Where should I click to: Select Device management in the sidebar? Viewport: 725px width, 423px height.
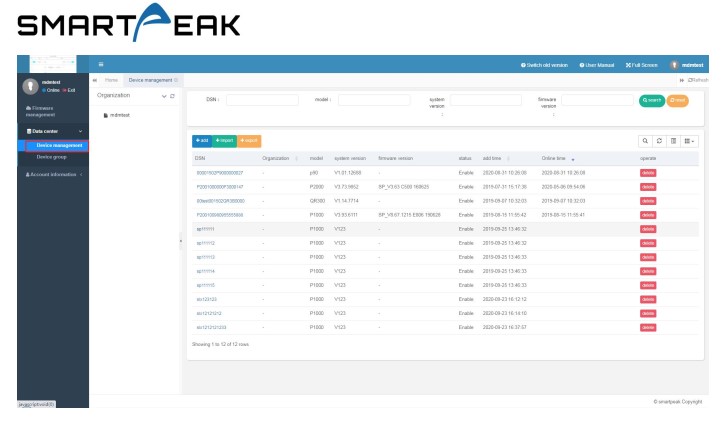pos(57,145)
